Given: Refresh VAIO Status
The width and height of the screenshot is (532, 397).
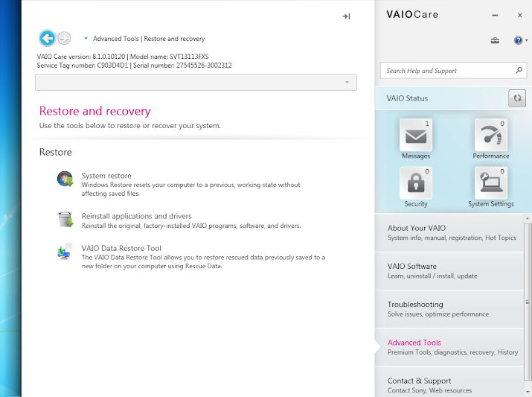Looking at the screenshot, I should pos(516,98).
